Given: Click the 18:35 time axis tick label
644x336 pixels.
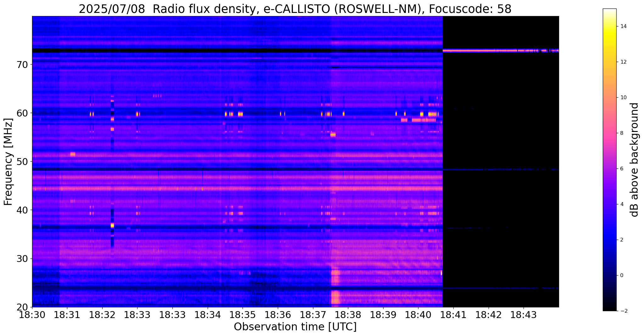Looking at the screenshot, I should click(x=243, y=315).
